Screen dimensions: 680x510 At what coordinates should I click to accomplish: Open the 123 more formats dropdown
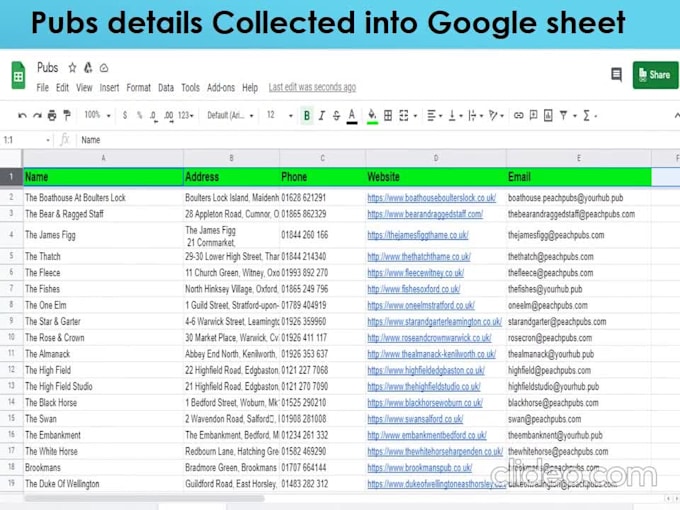coord(186,115)
